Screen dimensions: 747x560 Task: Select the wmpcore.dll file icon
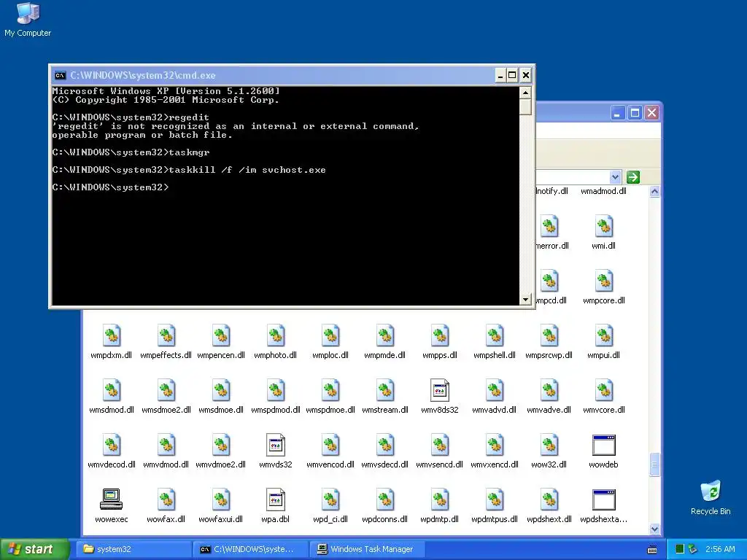[603, 281]
